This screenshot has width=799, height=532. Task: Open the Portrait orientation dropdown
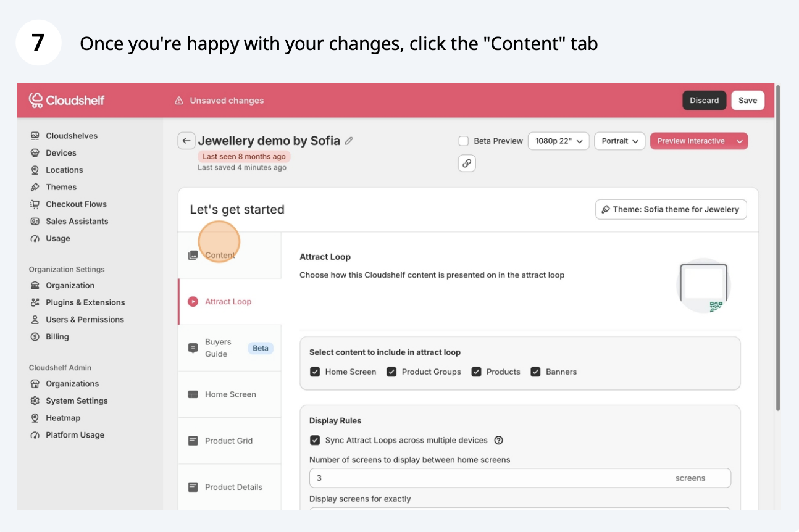[x=619, y=141]
